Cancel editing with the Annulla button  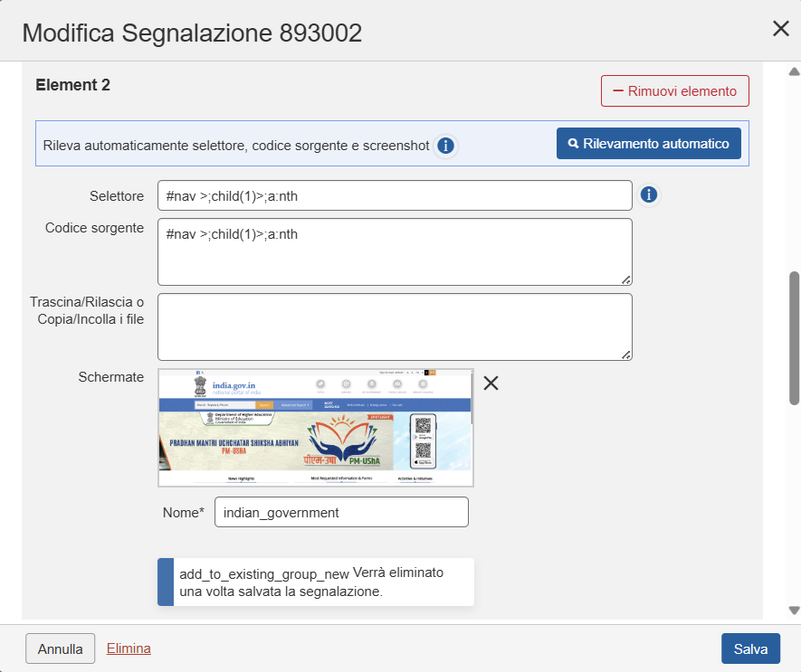point(61,648)
